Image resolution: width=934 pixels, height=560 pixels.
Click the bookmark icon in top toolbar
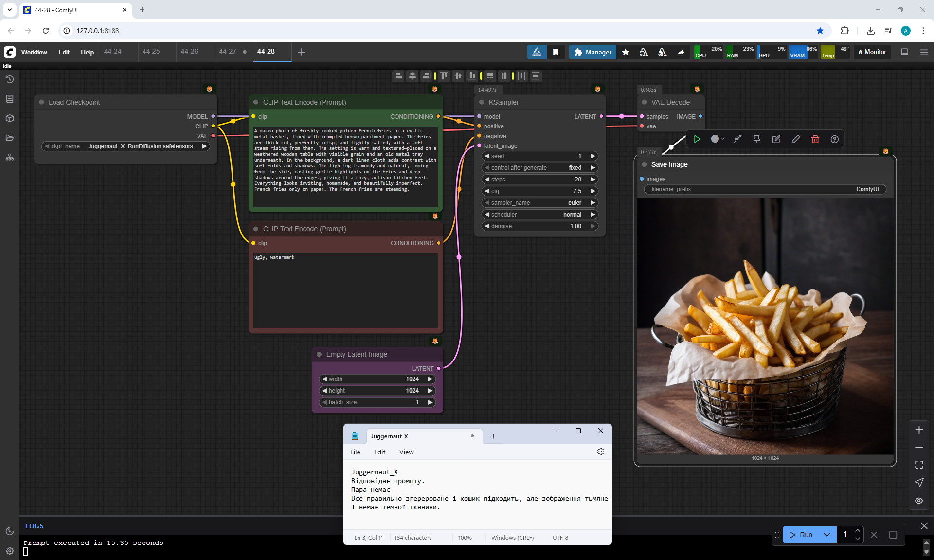[556, 52]
